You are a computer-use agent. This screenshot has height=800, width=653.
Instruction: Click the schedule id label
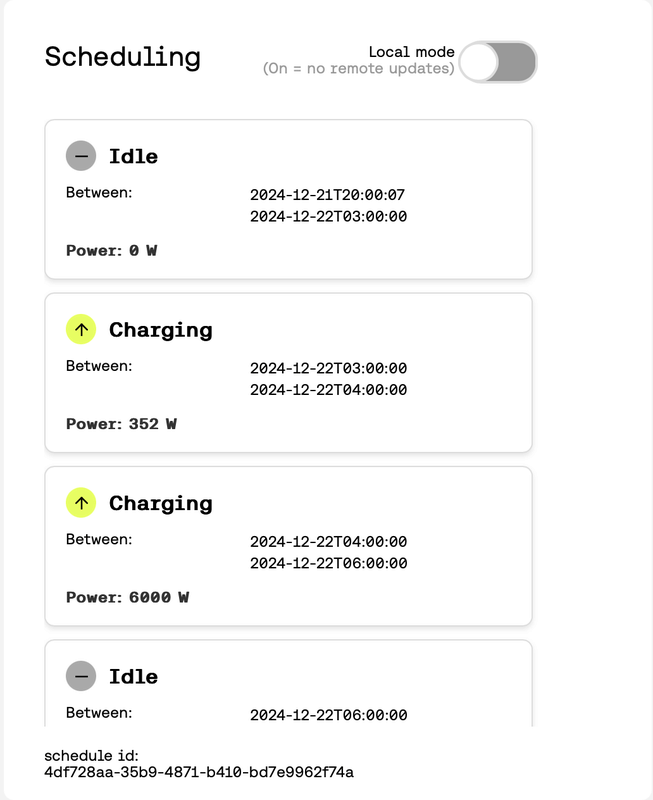click(x=92, y=755)
